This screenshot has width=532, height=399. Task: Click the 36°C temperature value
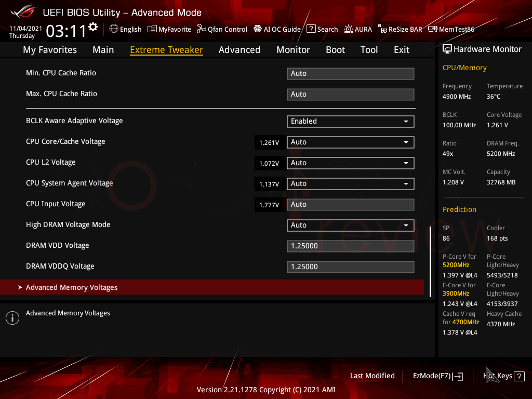(x=494, y=97)
